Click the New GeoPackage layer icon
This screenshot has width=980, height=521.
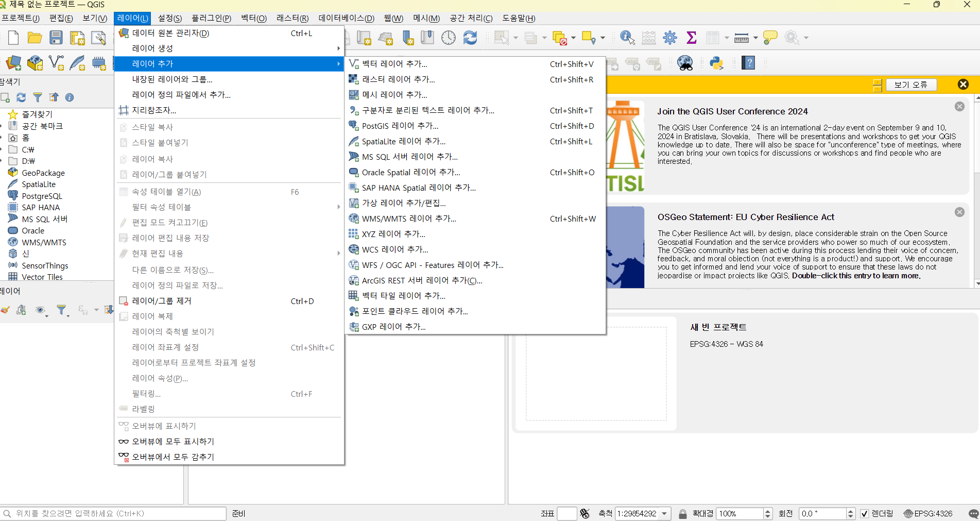coord(35,63)
